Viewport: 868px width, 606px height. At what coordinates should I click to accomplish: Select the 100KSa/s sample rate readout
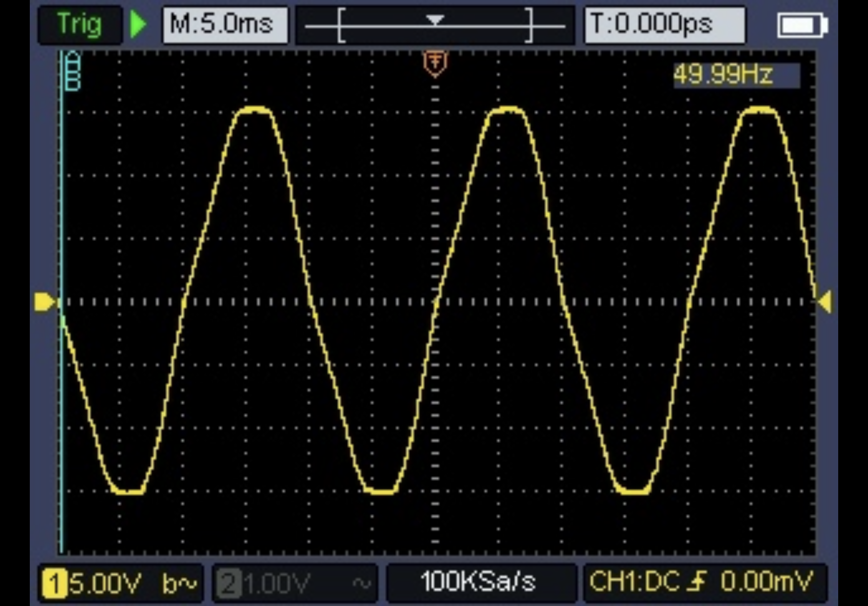click(x=478, y=581)
